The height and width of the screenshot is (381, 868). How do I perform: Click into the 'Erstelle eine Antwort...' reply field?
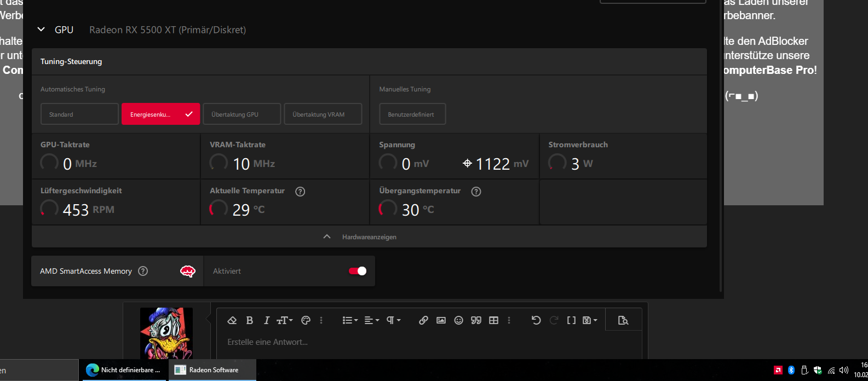tap(429, 342)
